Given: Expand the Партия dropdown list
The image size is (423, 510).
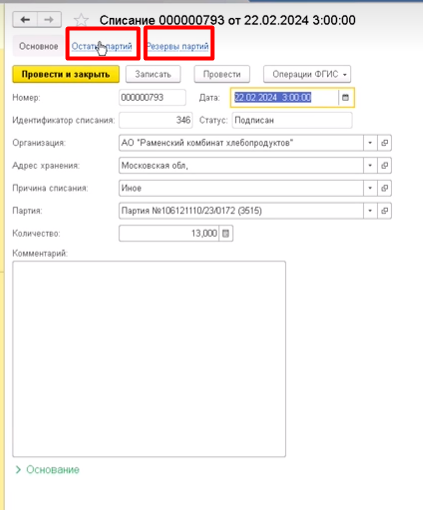Looking at the screenshot, I should (370, 211).
